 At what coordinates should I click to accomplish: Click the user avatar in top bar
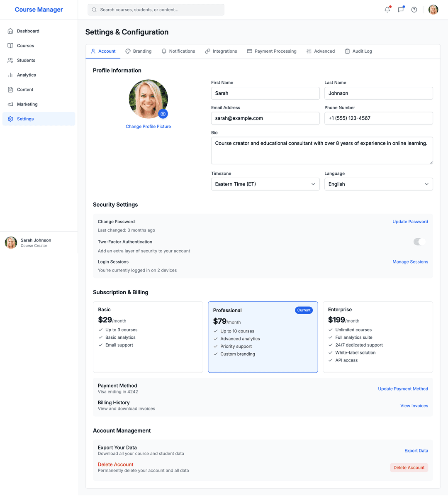433,10
